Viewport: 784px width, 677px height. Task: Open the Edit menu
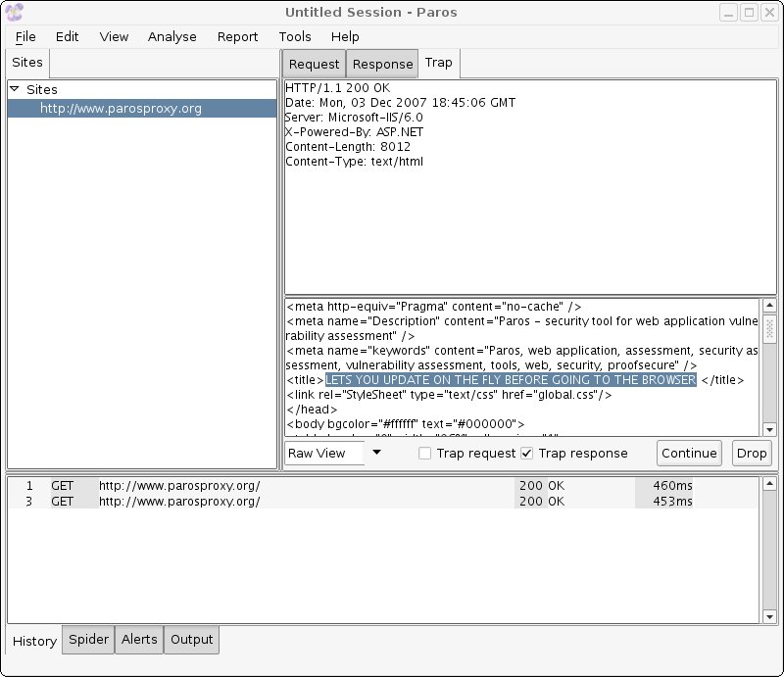pyautogui.click(x=67, y=37)
